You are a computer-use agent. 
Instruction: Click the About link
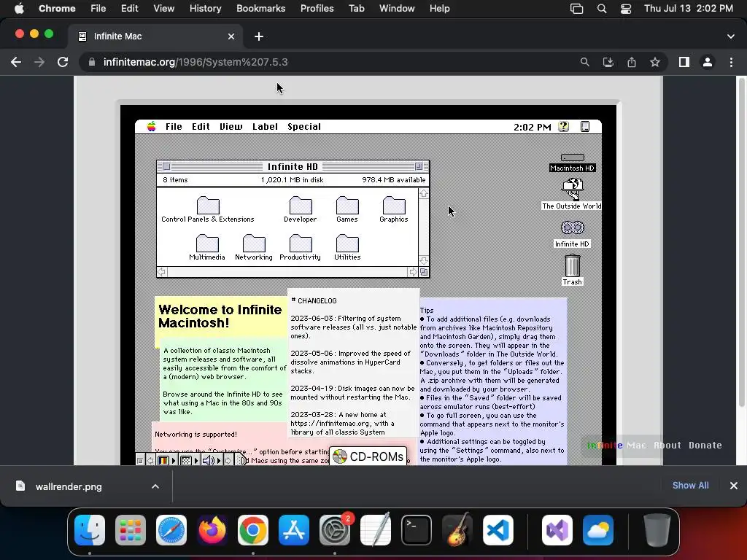(667, 446)
